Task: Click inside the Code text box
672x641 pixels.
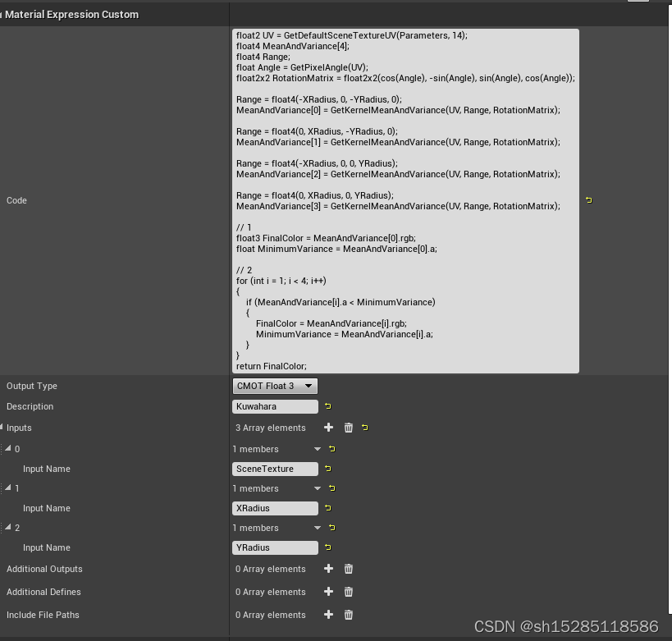Action: pos(405,200)
